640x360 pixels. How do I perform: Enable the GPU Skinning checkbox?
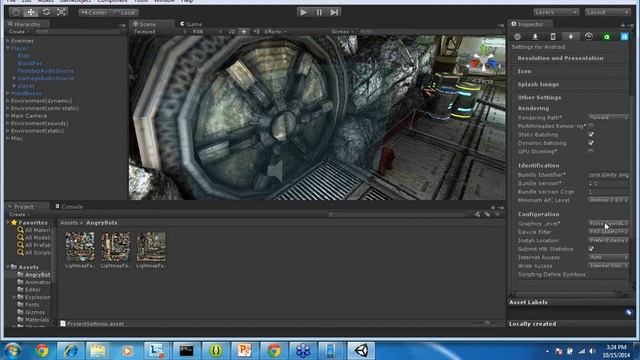[x=591, y=151]
